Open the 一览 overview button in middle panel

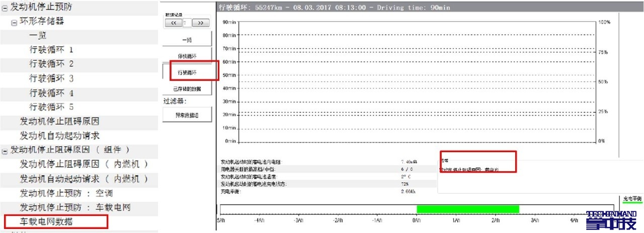click(187, 40)
